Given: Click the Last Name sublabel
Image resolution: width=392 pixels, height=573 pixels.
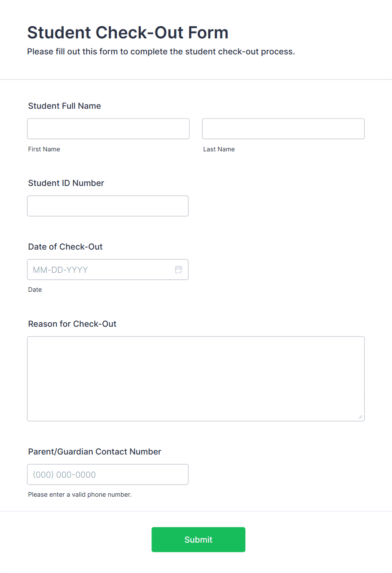Looking at the screenshot, I should pyautogui.click(x=219, y=149).
